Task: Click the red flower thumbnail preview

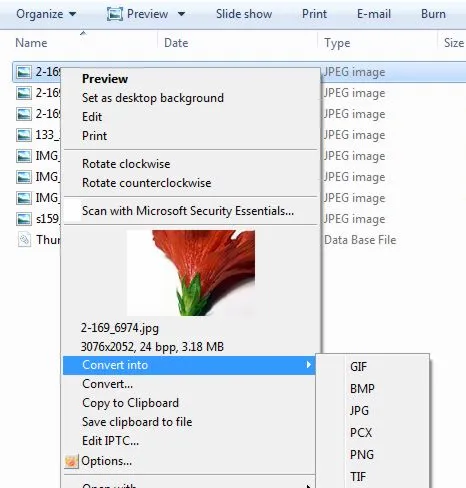Action: point(191,273)
